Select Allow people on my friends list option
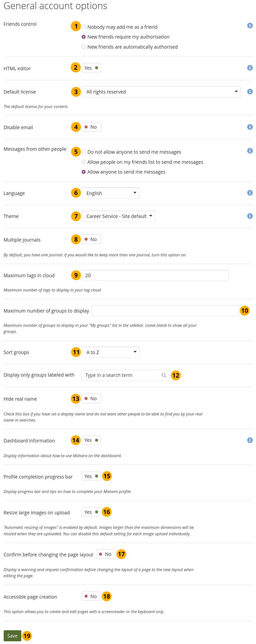Viewport: 256px width, 644px height. pyautogui.click(x=84, y=162)
